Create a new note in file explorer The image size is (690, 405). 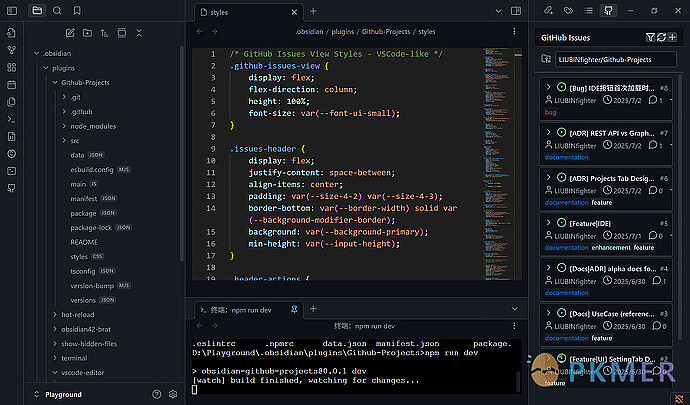70,33
